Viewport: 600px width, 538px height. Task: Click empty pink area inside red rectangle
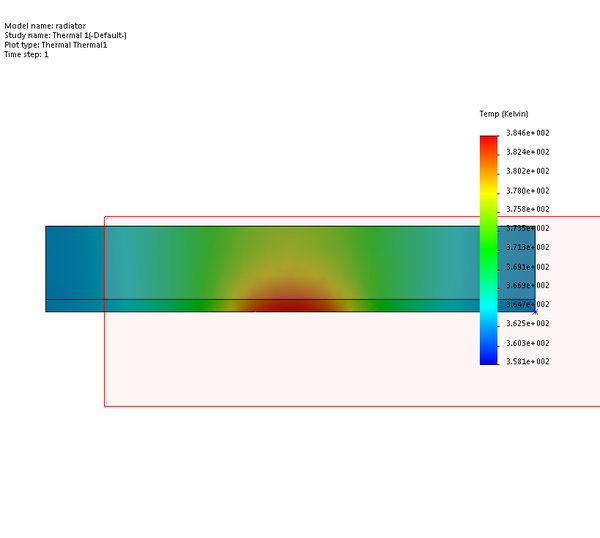(x=291, y=360)
